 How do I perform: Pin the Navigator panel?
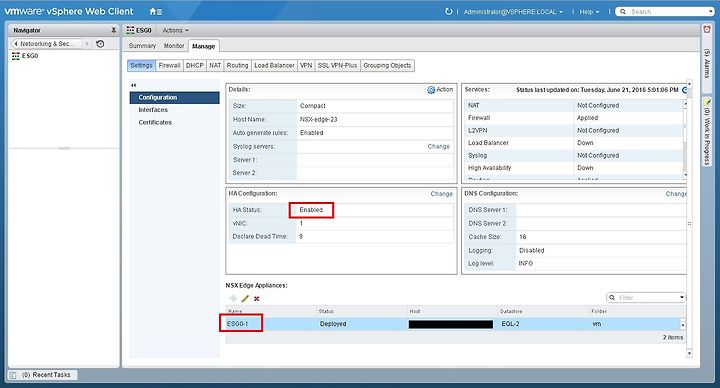pyautogui.click(x=113, y=30)
